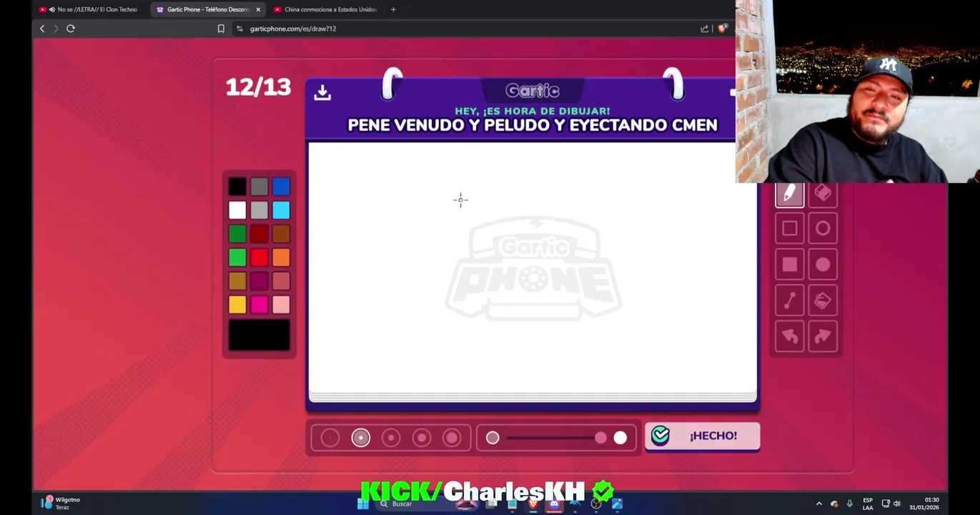Pick the light blue color swatch
980x515 pixels.
[281, 210]
